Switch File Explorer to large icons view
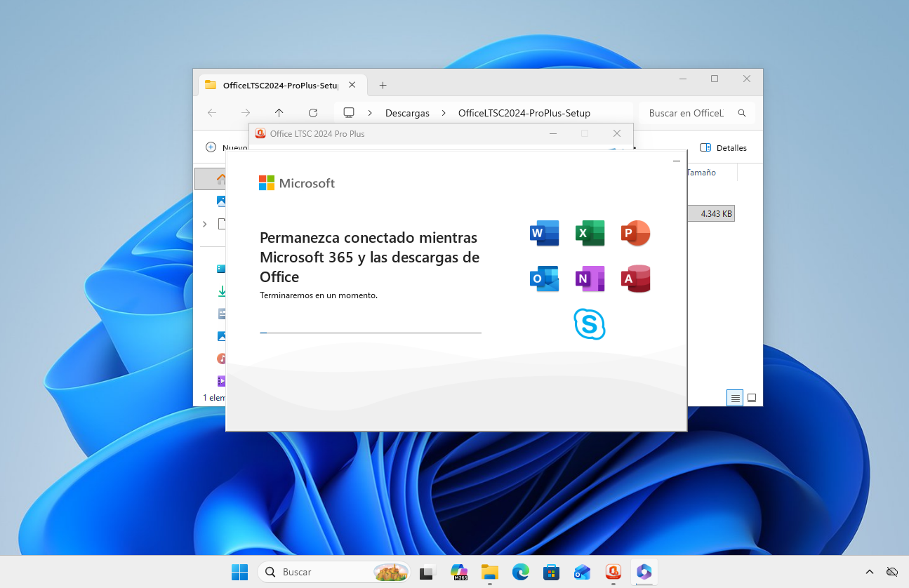Screen dimensions: 909x588 click(752, 398)
